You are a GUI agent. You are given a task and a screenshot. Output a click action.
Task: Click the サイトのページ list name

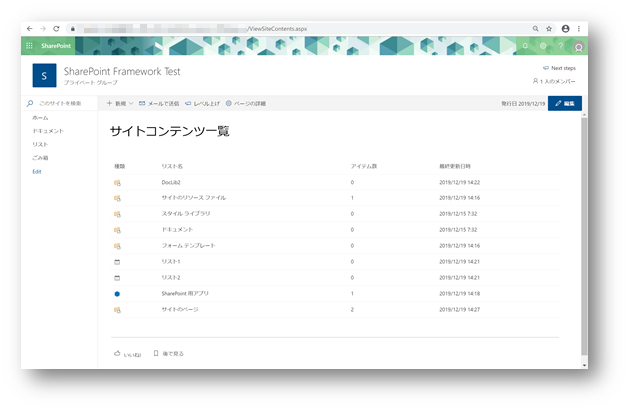(180, 309)
